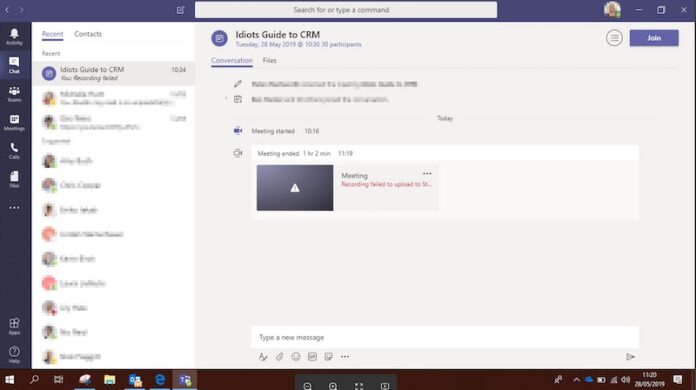Open more options for Meeting recording
The image size is (696, 390).
427,173
